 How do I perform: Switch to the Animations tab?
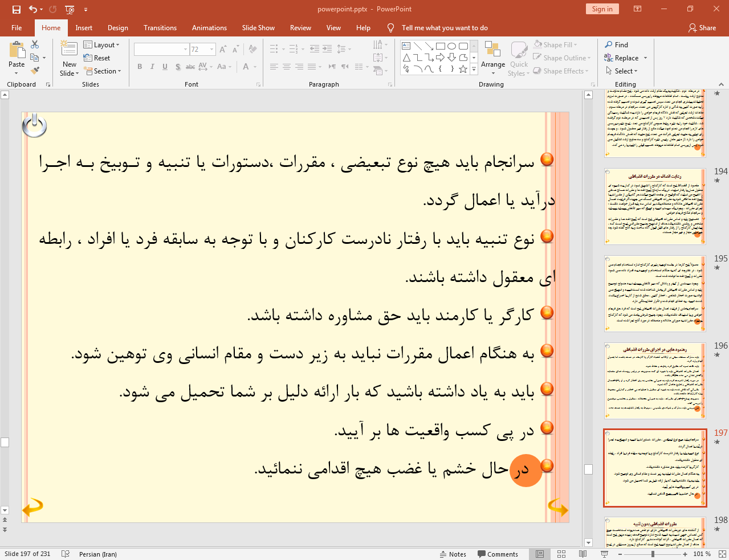[x=209, y=28]
